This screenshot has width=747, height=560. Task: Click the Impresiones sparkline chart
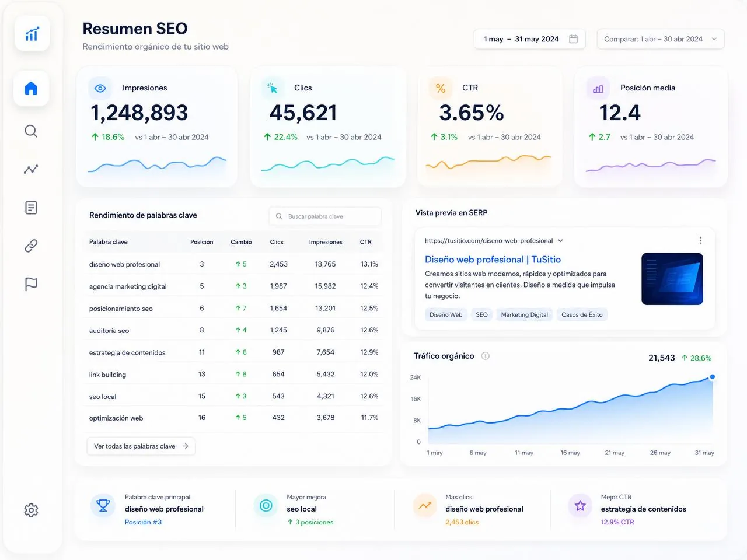[x=157, y=165]
